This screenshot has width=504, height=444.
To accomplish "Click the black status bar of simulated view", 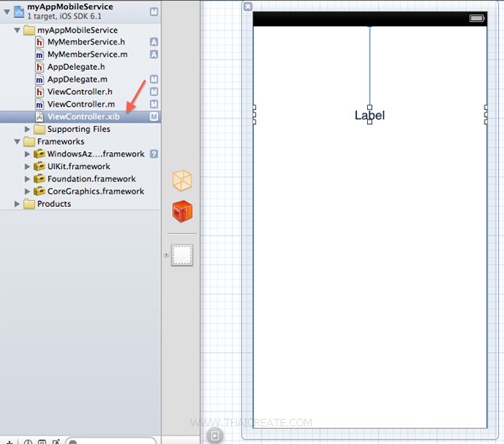I will 370,18.
